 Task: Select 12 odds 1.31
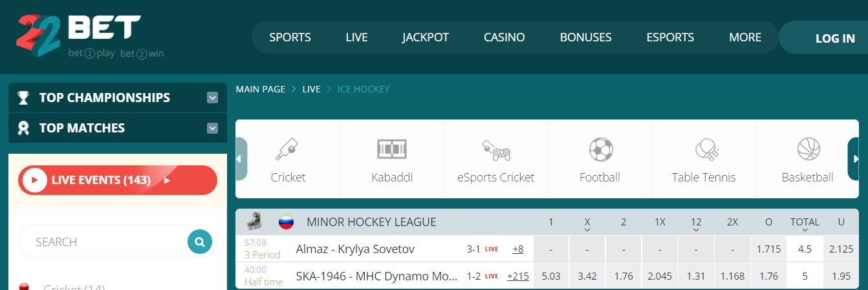click(x=696, y=276)
